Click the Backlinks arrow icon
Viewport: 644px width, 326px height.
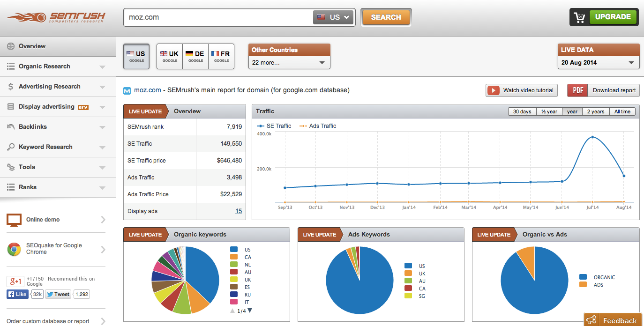tap(10, 127)
